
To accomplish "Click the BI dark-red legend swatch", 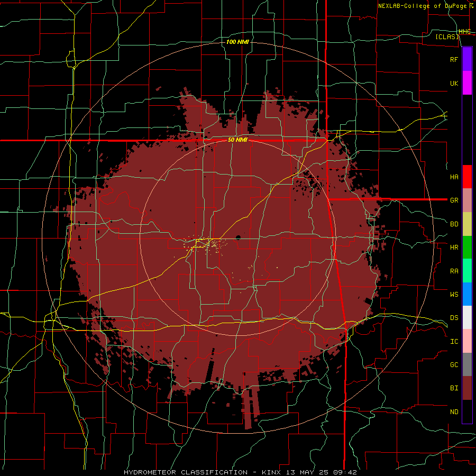I will [467, 388].
